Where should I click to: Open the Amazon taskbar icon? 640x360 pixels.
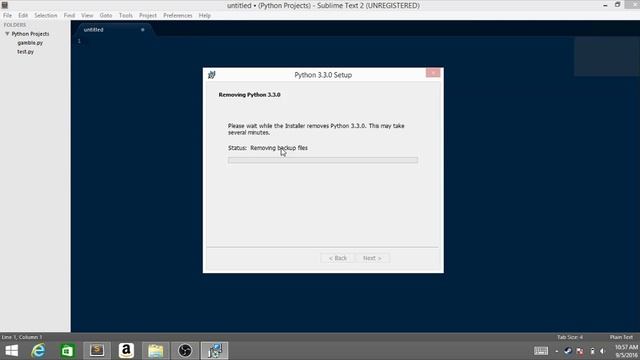[126, 351]
